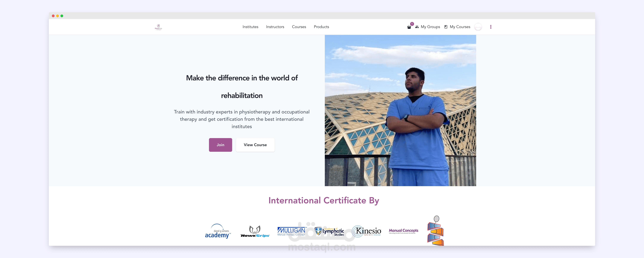Open the user profile avatar
644x258 pixels.
point(478,27)
